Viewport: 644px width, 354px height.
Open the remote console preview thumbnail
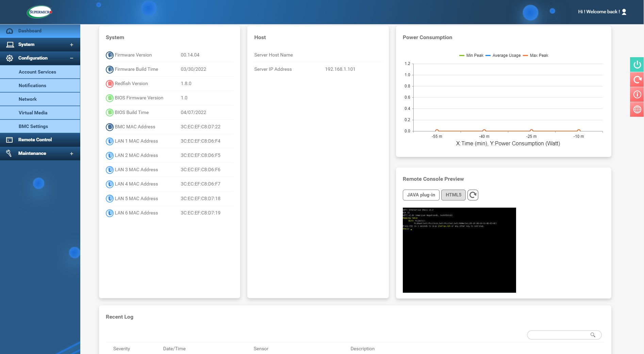[x=459, y=250]
